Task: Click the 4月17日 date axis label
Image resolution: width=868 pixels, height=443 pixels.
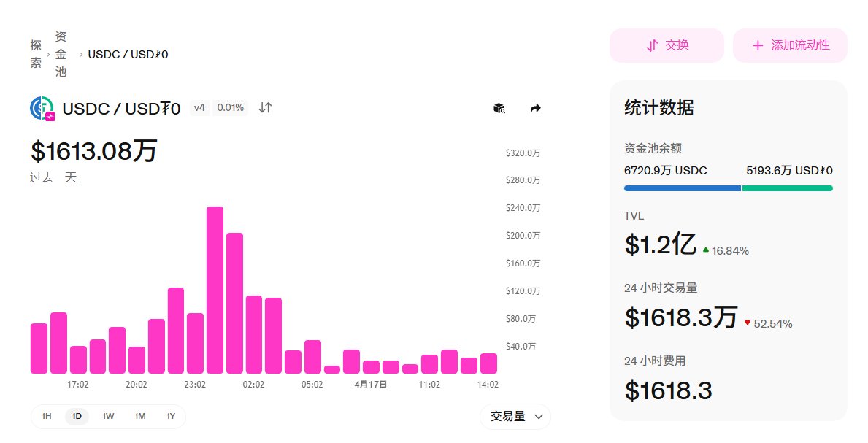Action: tap(370, 385)
